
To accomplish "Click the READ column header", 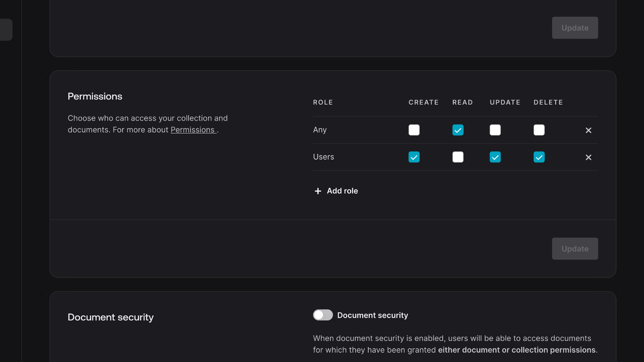I will point(463,102).
